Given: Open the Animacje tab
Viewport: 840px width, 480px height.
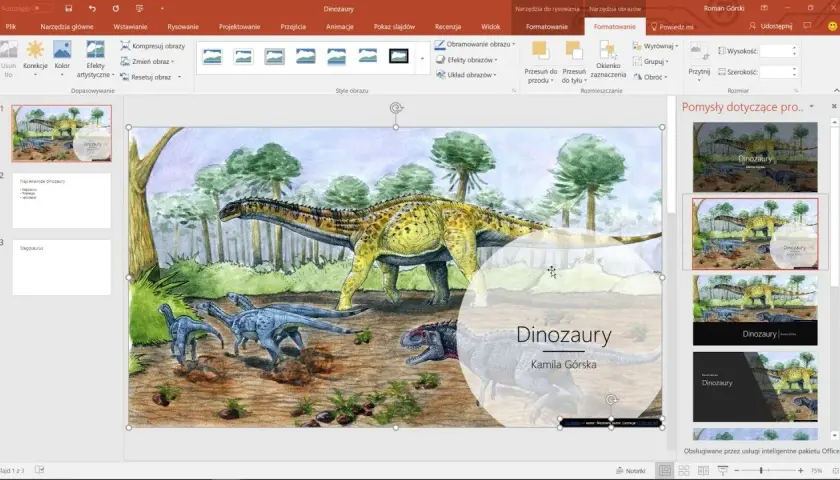Looking at the screenshot, I should (340, 26).
